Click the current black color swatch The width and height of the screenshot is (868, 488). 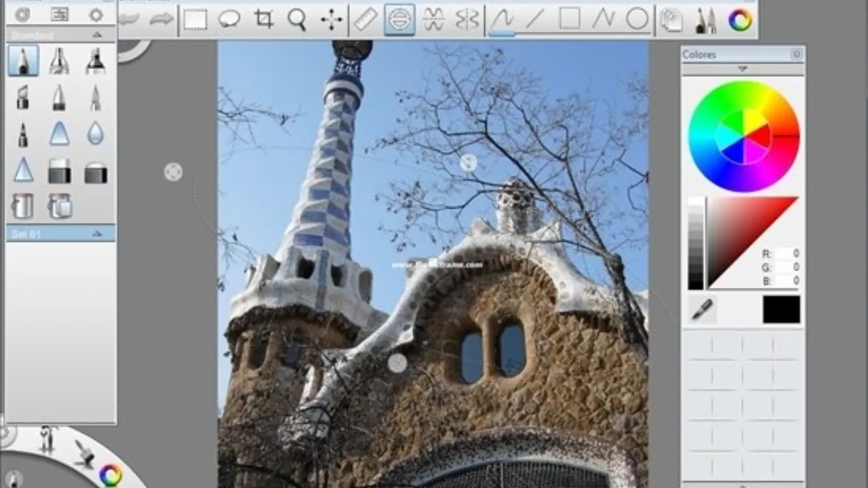pyautogui.click(x=781, y=309)
